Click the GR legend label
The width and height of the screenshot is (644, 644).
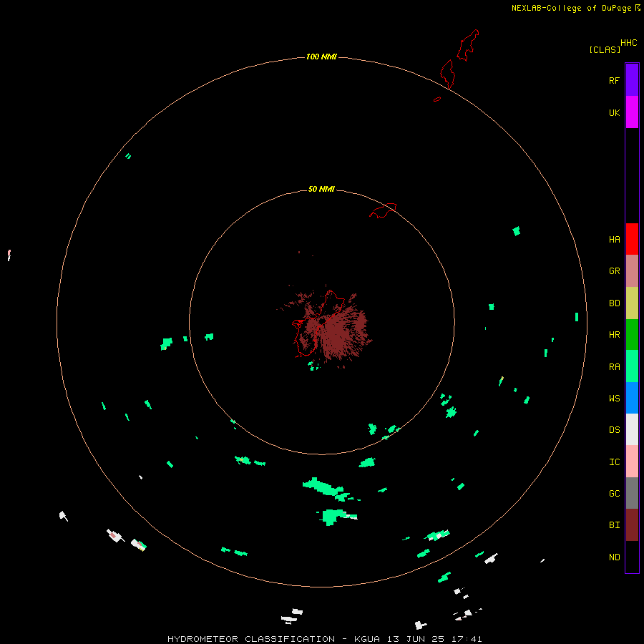615,271
